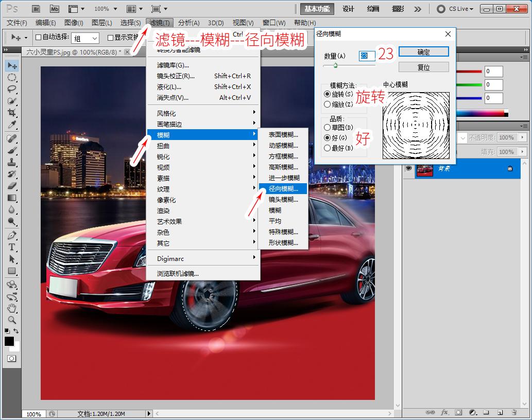
Task: Choose Gaussian Blur menu item
Action: [x=283, y=167]
